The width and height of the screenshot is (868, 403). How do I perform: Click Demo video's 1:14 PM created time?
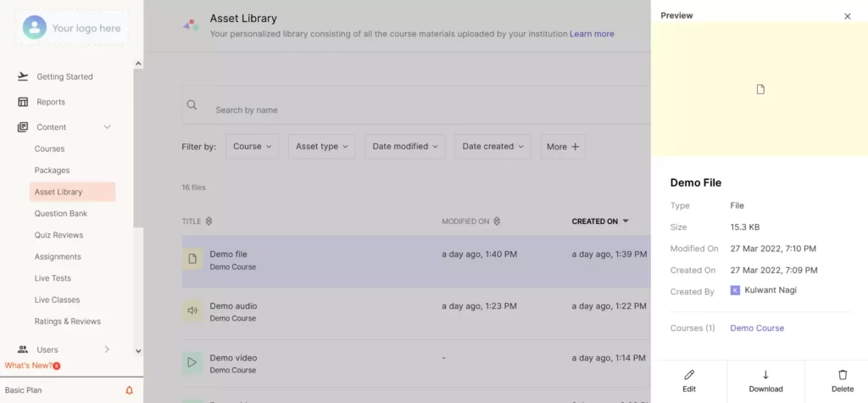pyautogui.click(x=609, y=358)
